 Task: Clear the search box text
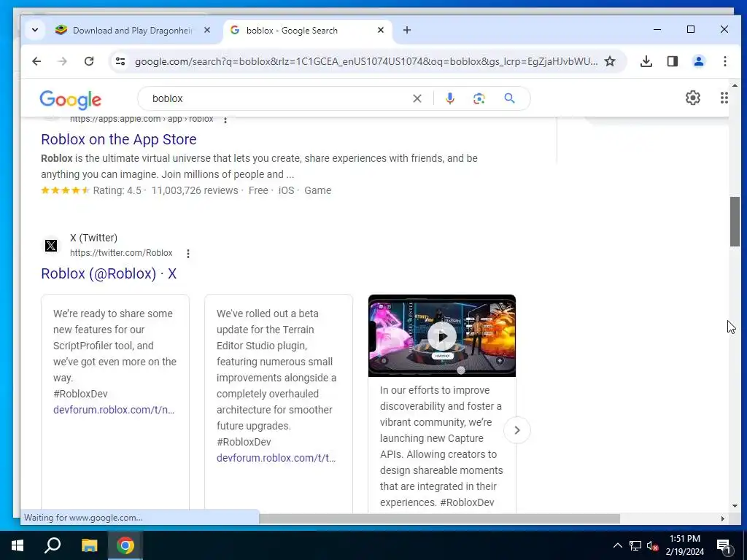(417, 98)
